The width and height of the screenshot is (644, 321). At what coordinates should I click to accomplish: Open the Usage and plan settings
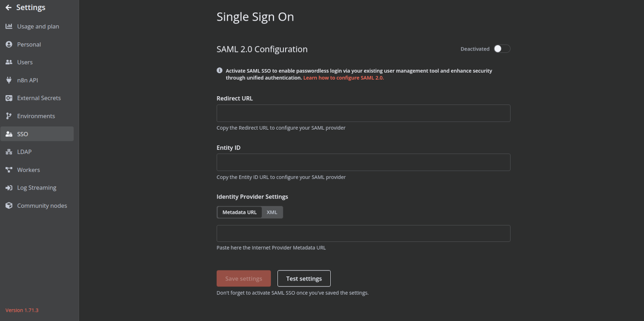tap(38, 26)
